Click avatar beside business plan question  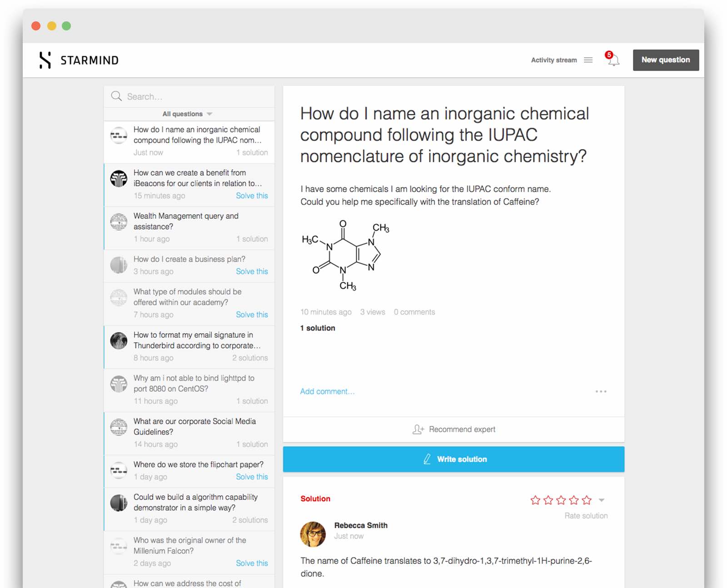pyautogui.click(x=119, y=265)
